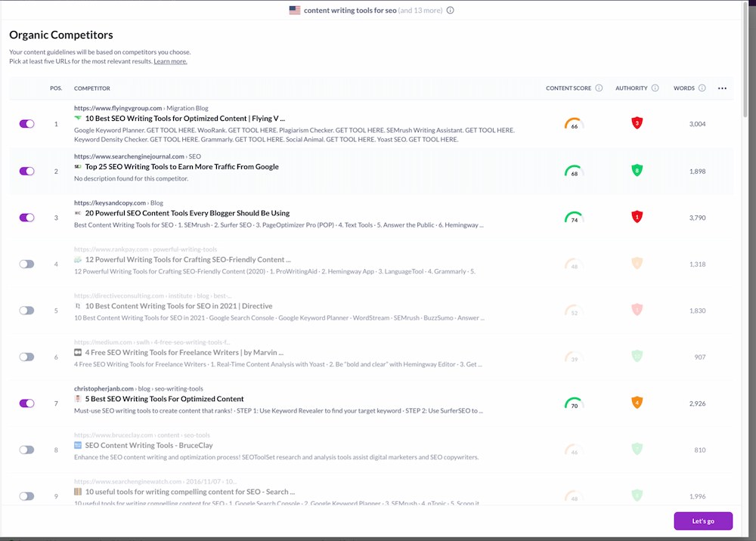Disable the position 1 competitor toggle
The image size is (756, 541).
pyautogui.click(x=27, y=124)
